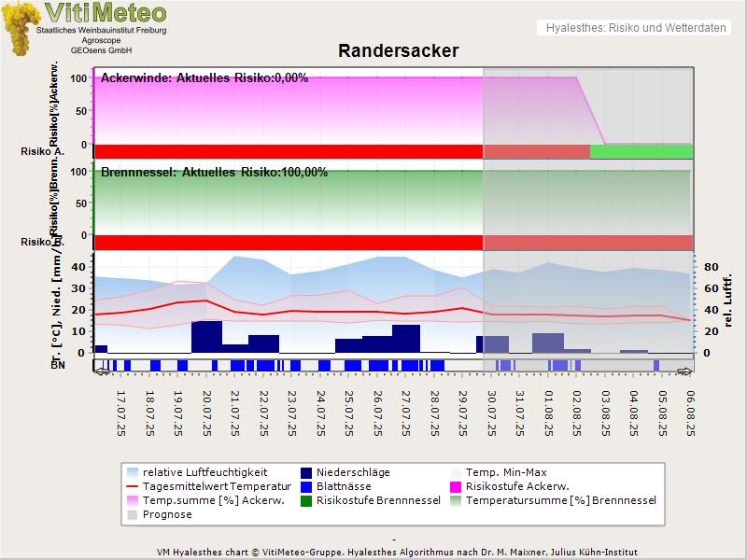
Task: Click the Risikostufe Brennnessel green swatch
Action: [305, 500]
